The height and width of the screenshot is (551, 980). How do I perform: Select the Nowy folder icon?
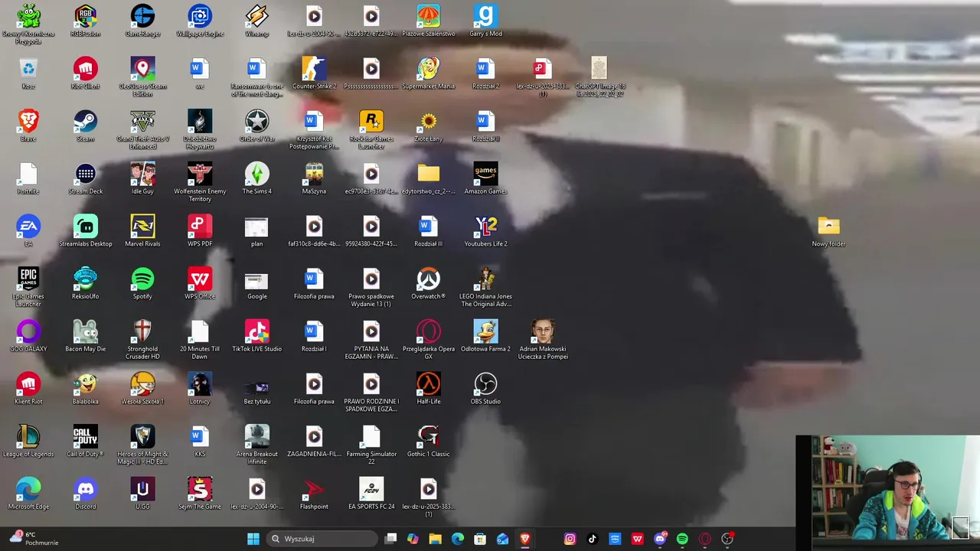click(828, 231)
